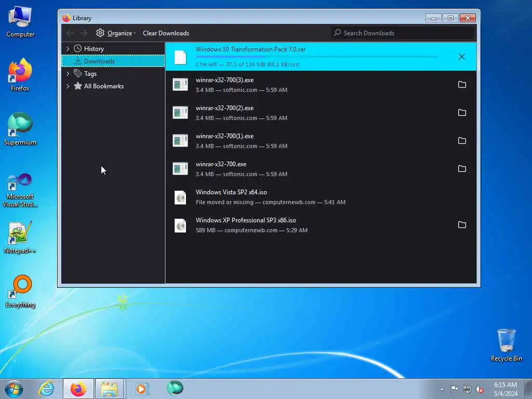The width and height of the screenshot is (532, 399).
Task: Minimize the Library window
Action: pyautogui.click(x=433, y=18)
